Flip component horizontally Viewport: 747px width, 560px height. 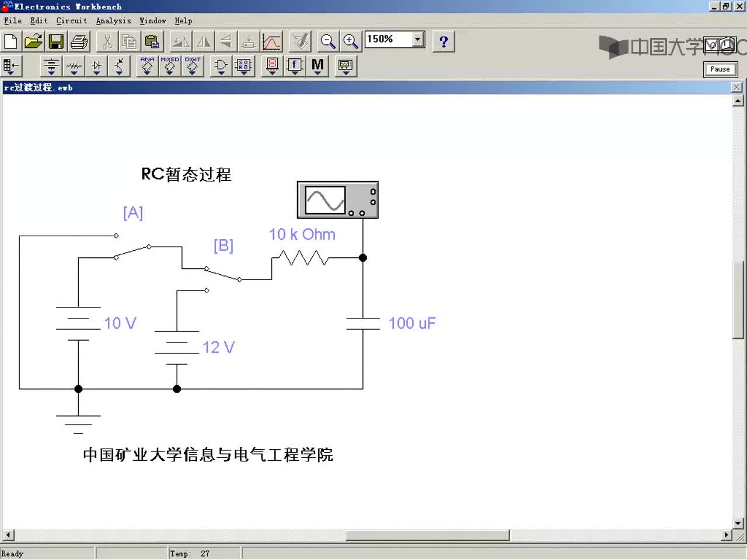(x=203, y=41)
